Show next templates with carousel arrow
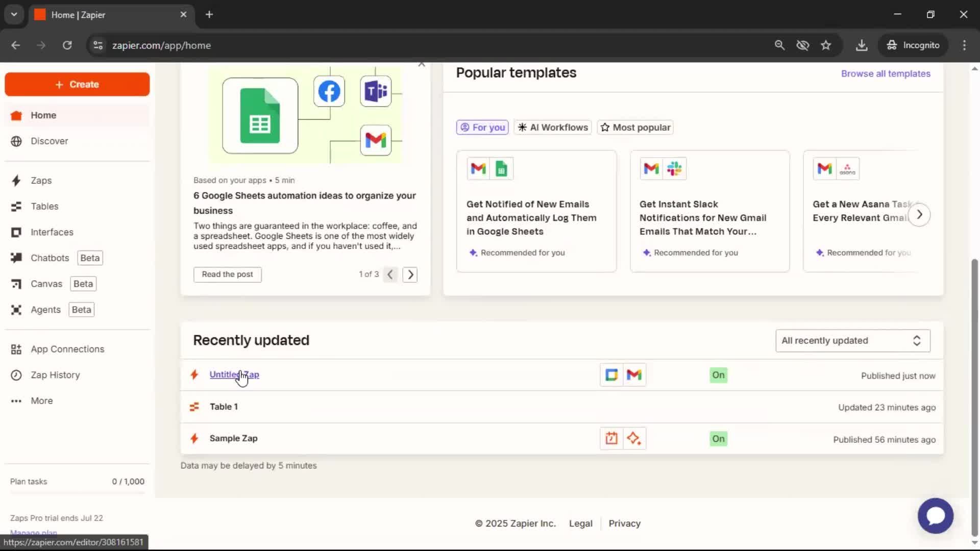980x551 pixels. 919,215
